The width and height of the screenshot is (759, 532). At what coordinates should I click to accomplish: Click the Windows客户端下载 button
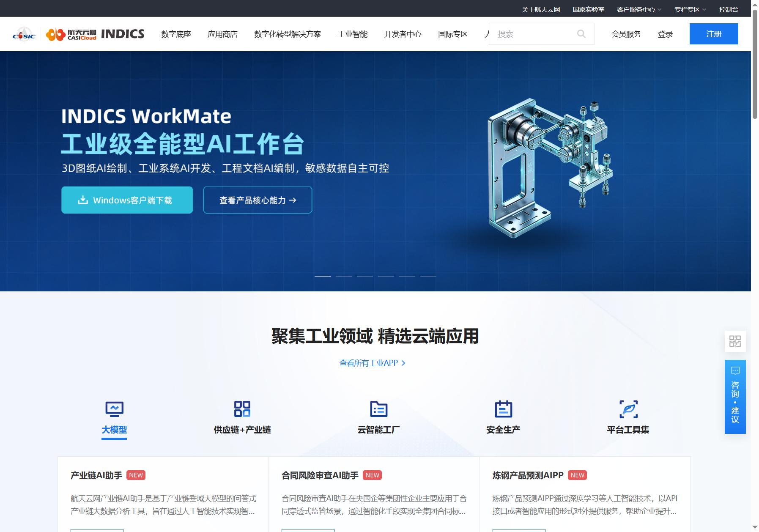click(127, 200)
